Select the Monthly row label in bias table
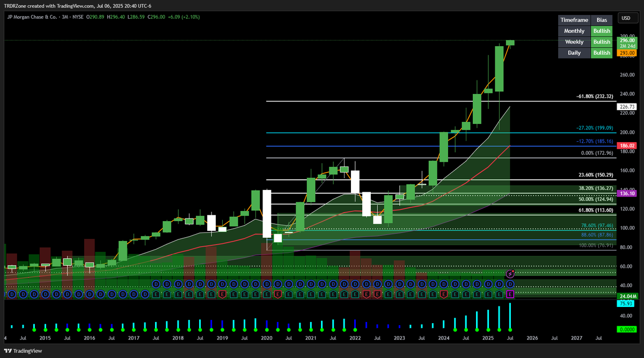 574,31
